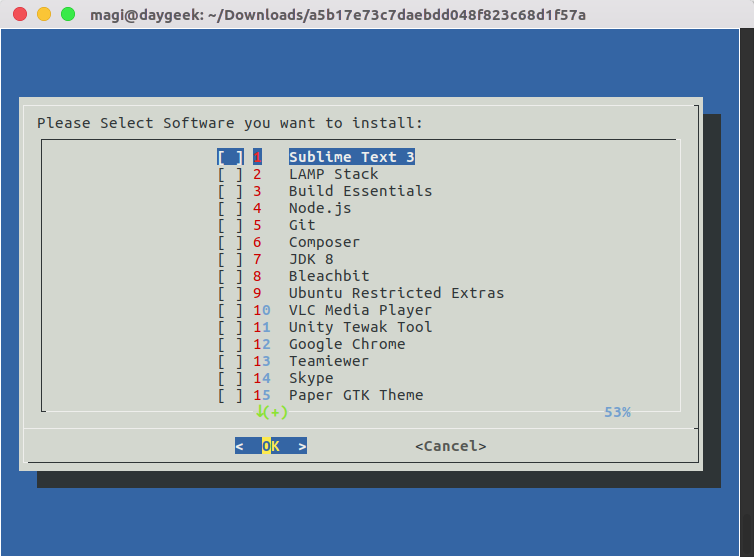The height and width of the screenshot is (557, 754).
Task: Click the green maximize window button
Action: [x=68, y=14]
